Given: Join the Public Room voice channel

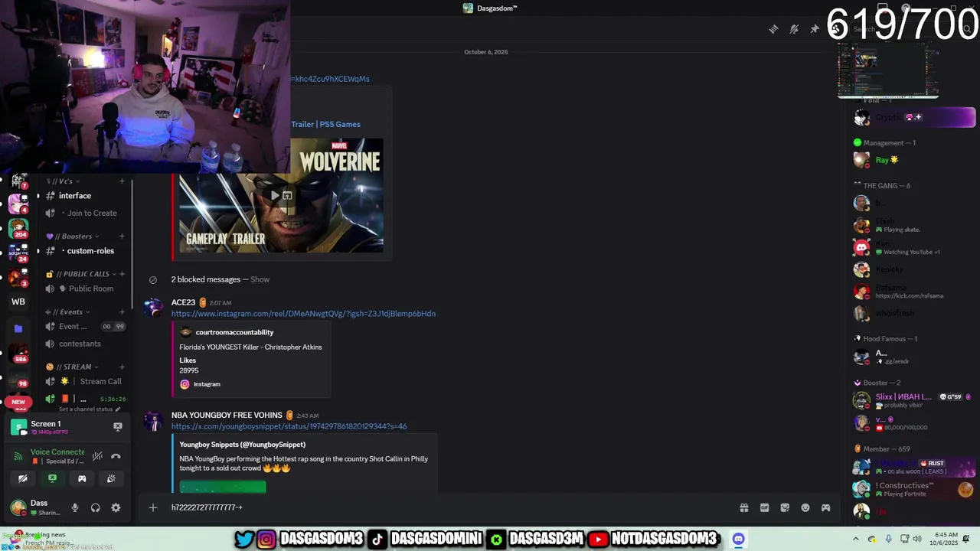Looking at the screenshot, I should click(x=91, y=289).
